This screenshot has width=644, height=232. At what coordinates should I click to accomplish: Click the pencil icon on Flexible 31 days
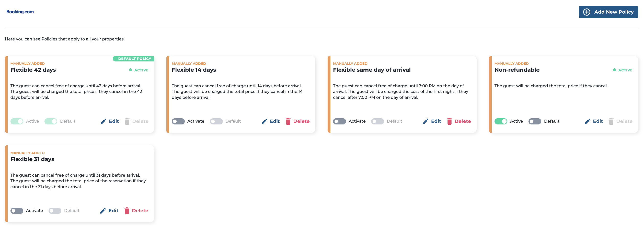103,211
